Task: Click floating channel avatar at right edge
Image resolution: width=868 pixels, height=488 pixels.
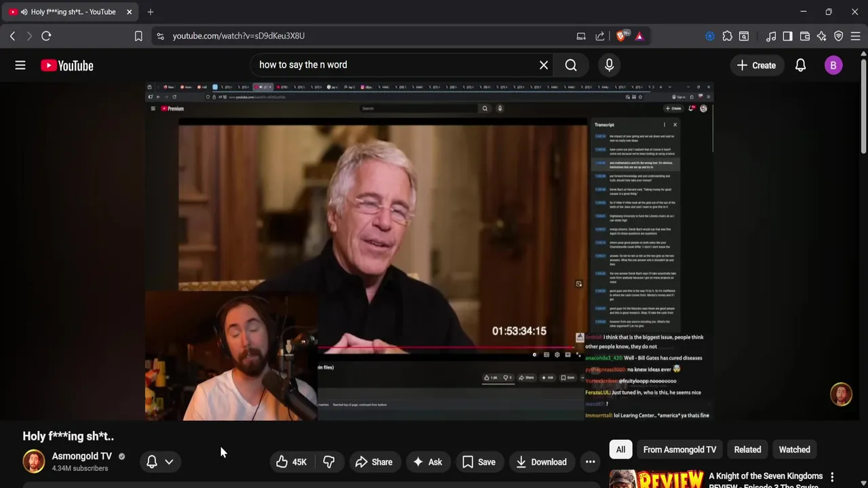Action: 841,394
